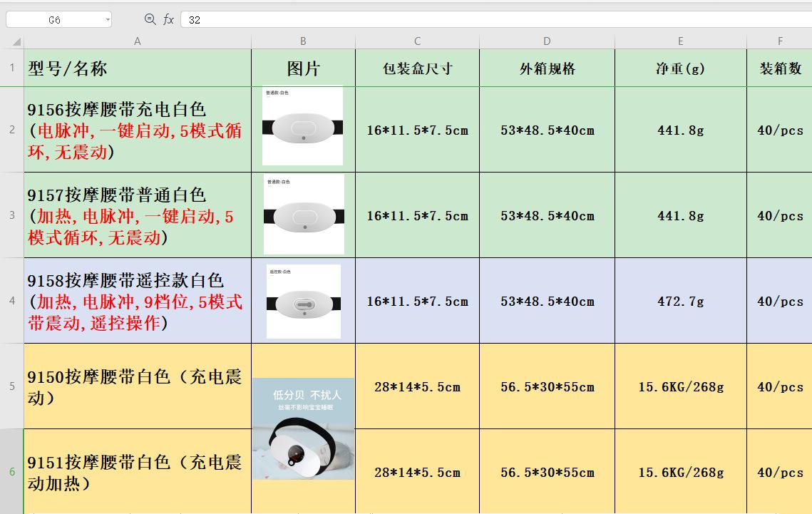Viewport: 812px width, 514px height.
Task: Select 53*48.5*40cm in the 9156 row
Action: [x=547, y=130]
